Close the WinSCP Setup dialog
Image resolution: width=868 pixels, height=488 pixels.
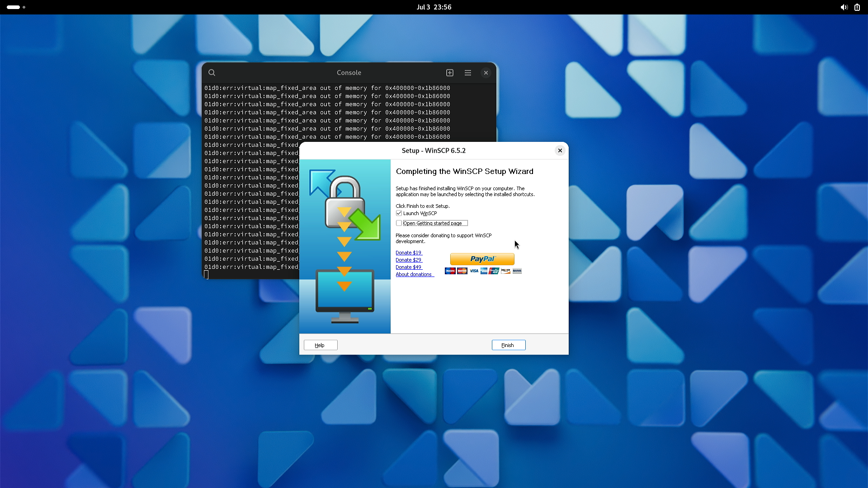(560, 150)
